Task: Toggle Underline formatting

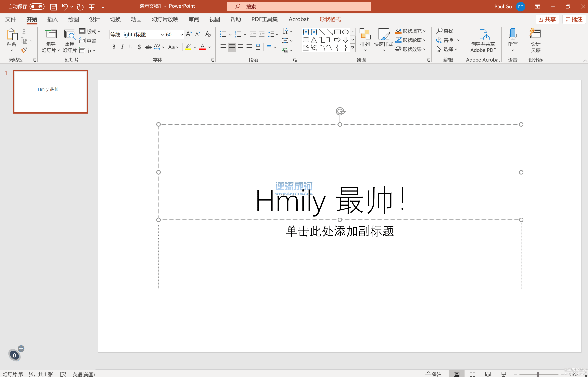Action: (x=131, y=47)
